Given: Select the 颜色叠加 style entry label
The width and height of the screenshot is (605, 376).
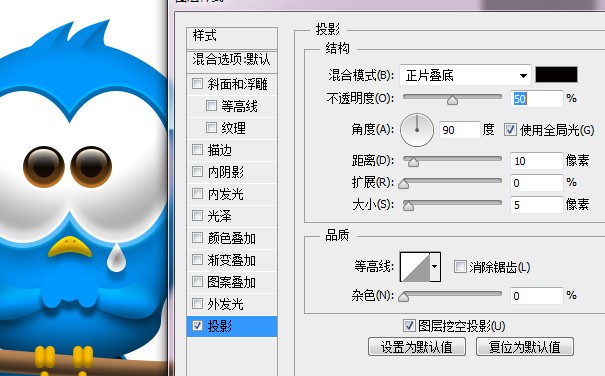Looking at the screenshot, I should 232,238.
